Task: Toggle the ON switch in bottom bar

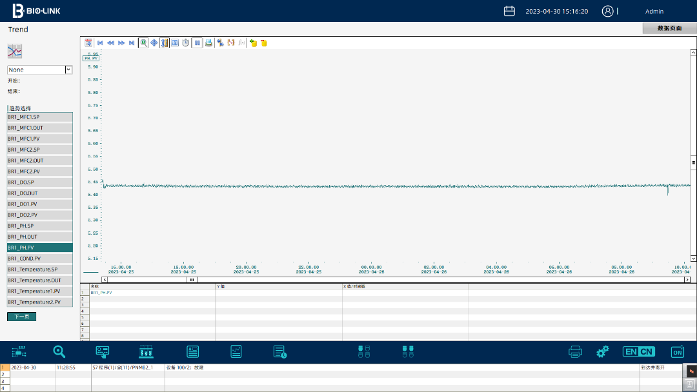Action: coord(677,352)
